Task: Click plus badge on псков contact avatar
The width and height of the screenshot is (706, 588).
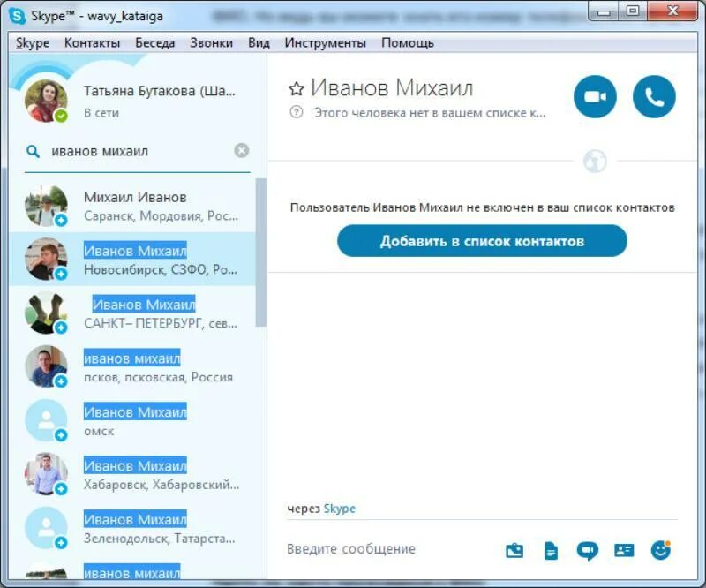Action: pyautogui.click(x=61, y=381)
